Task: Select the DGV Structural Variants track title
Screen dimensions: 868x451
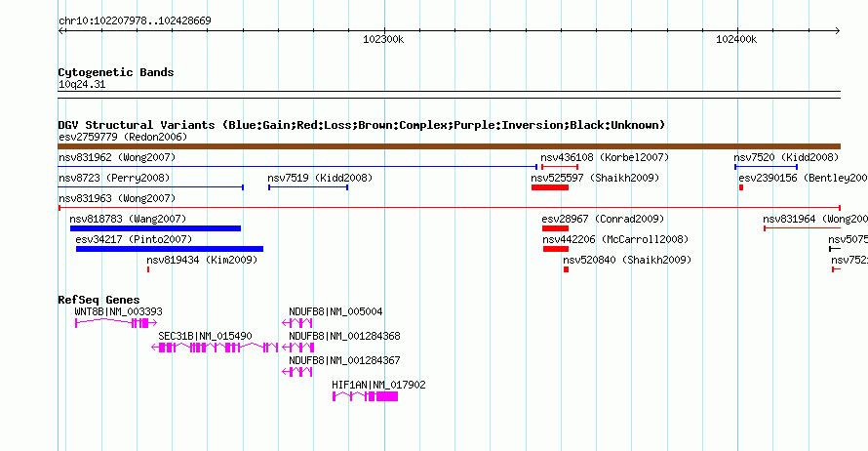Action: click(361, 125)
